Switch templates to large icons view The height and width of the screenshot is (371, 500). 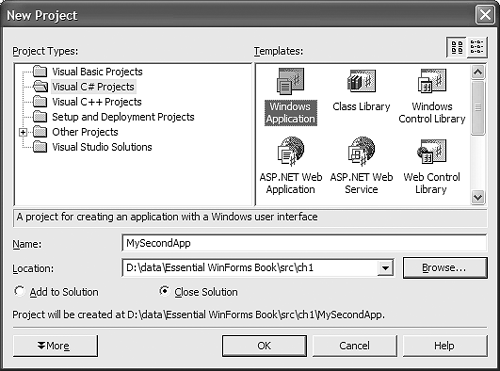[457, 47]
